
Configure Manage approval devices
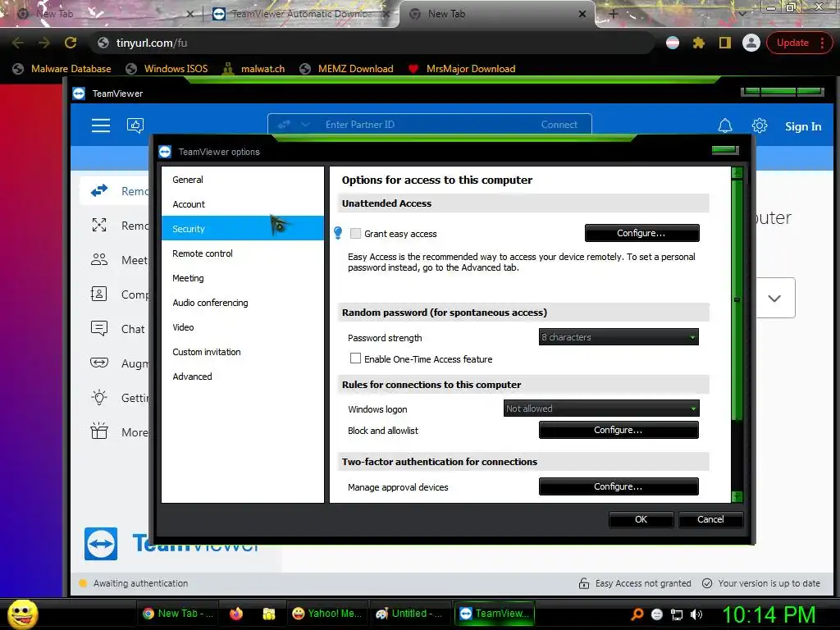coord(619,486)
